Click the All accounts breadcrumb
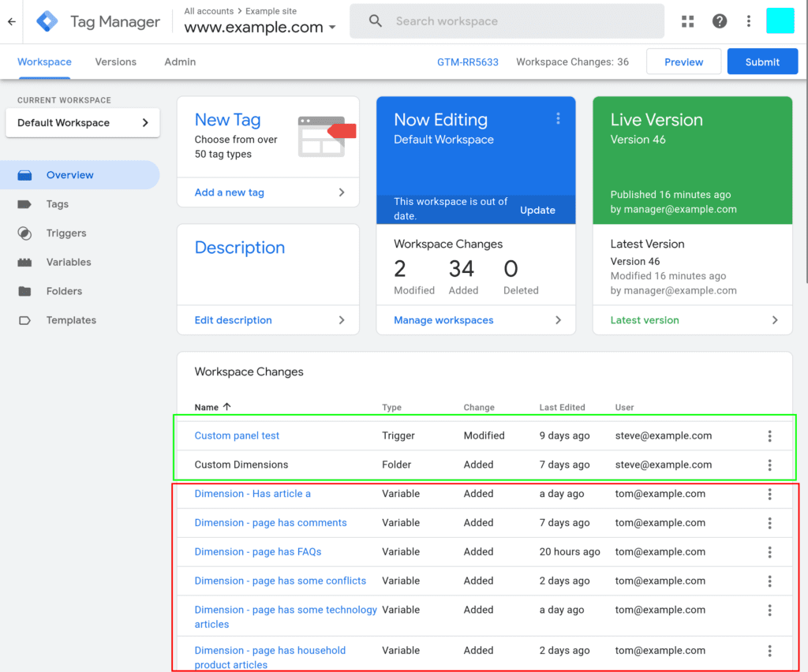This screenshot has width=808, height=672. pyautogui.click(x=208, y=11)
